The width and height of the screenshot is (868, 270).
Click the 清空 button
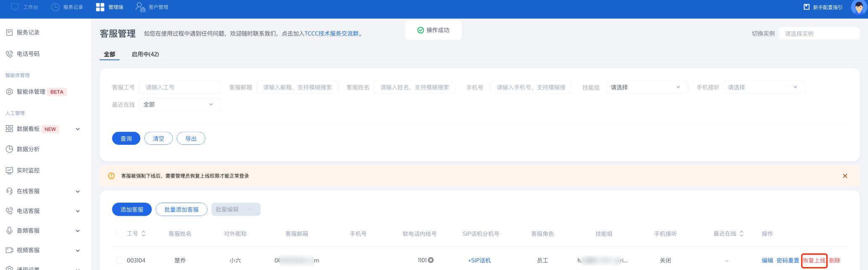(159, 139)
